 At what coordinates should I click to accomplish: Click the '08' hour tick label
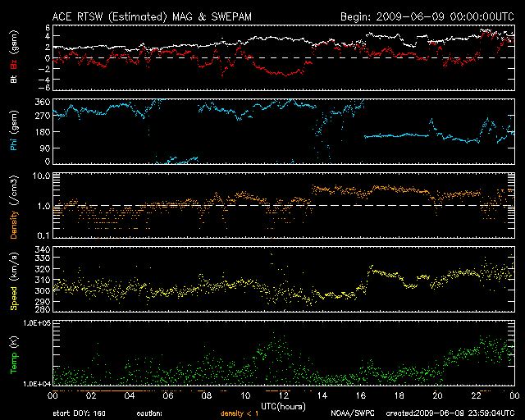207,395
